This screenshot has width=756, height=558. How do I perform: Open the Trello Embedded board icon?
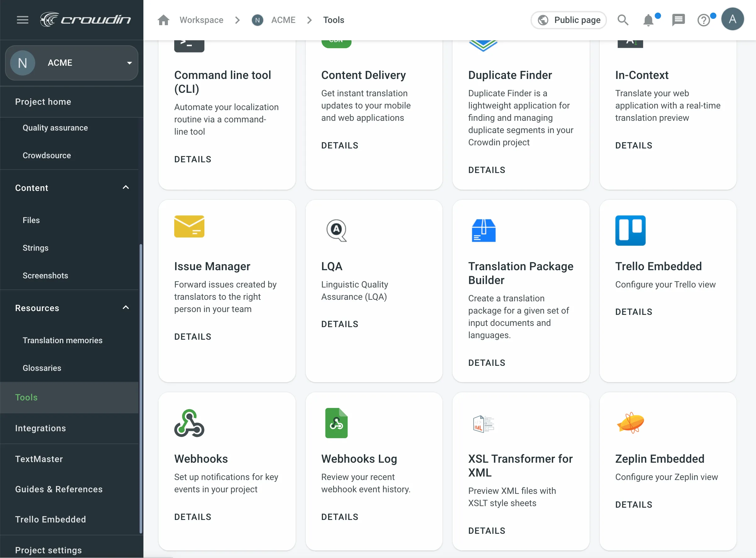[630, 230]
